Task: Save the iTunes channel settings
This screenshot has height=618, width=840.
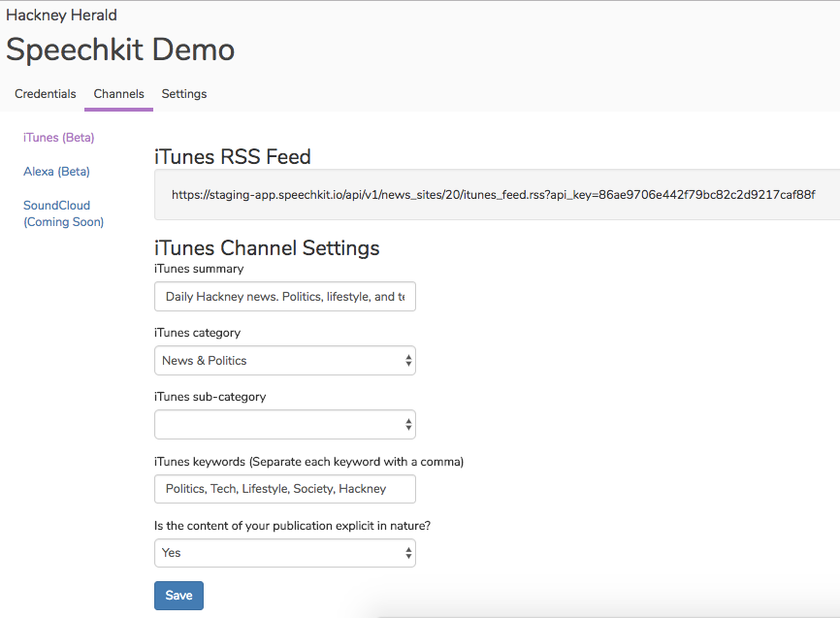Action: (178, 596)
